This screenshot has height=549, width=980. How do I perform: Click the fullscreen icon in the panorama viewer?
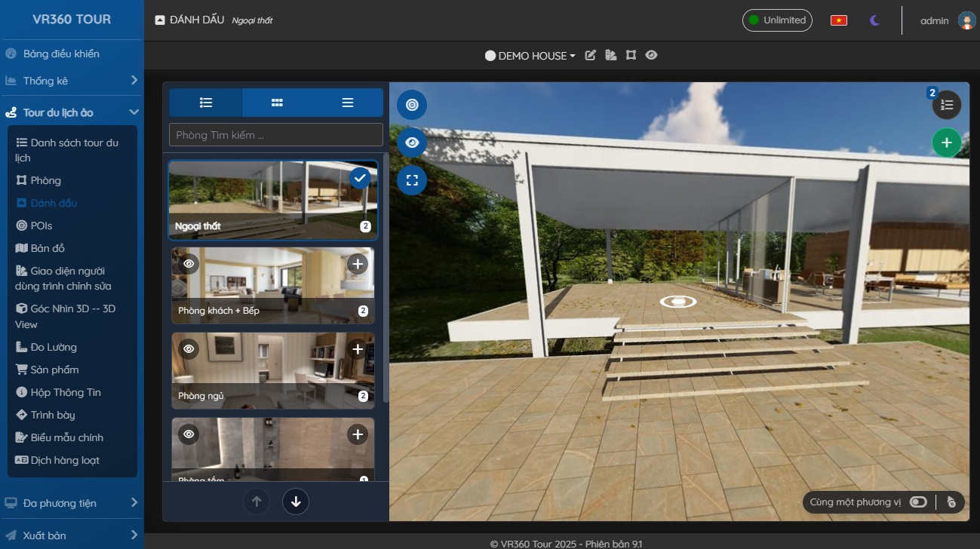[412, 180]
